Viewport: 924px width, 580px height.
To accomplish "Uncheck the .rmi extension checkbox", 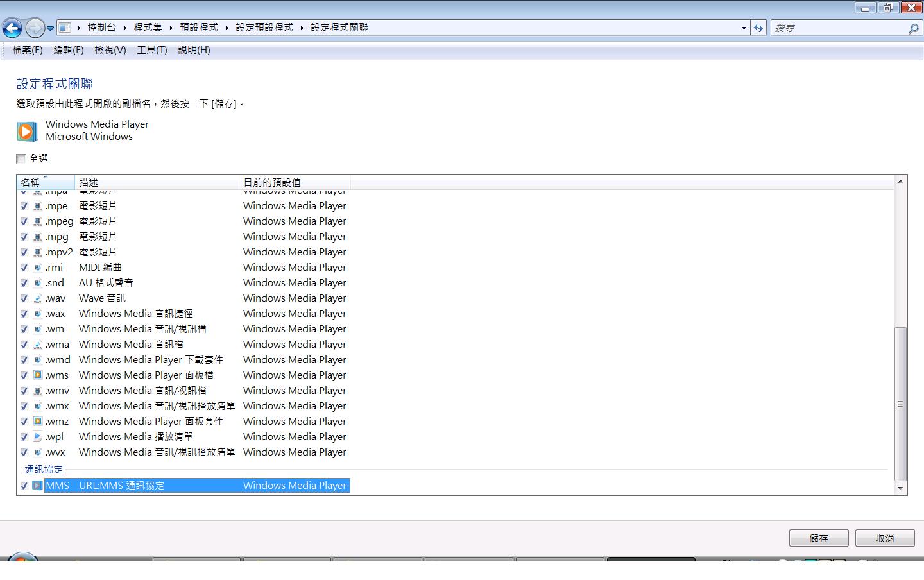I will 24,268.
